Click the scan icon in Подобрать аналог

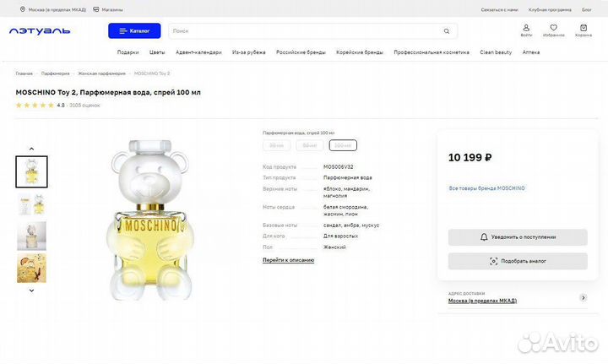click(493, 261)
